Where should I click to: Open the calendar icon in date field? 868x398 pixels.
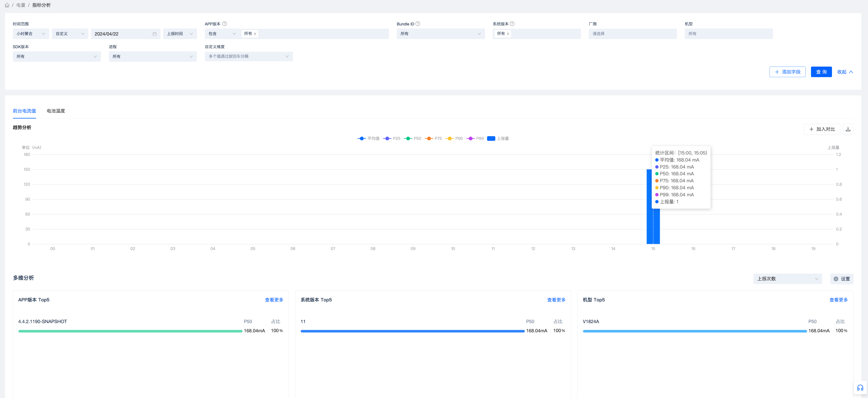tap(154, 34)
